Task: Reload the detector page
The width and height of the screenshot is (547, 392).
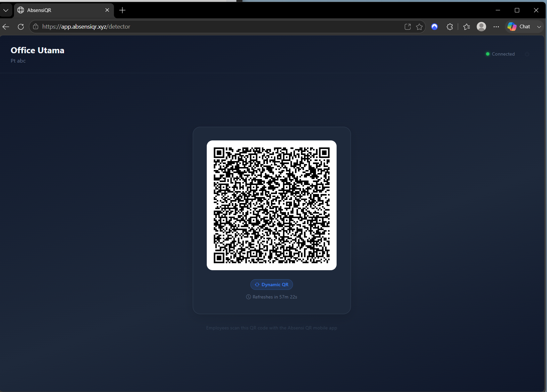Action: [x=21, y=27]
